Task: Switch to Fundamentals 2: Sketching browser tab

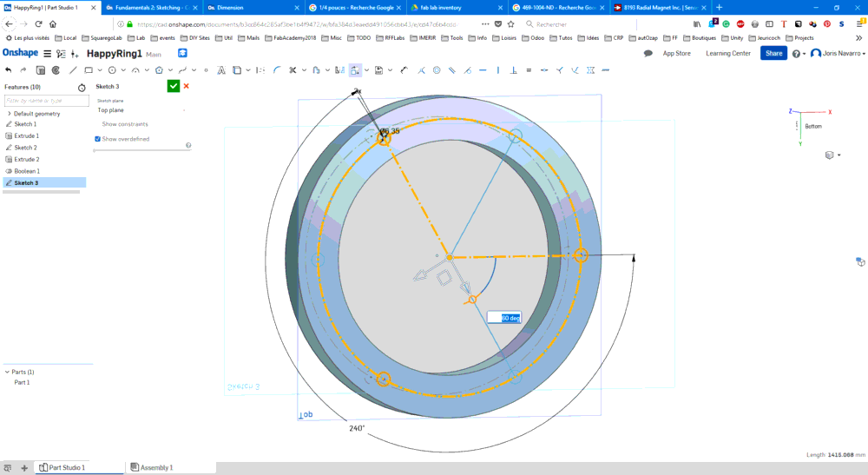Action: [150, 8]
